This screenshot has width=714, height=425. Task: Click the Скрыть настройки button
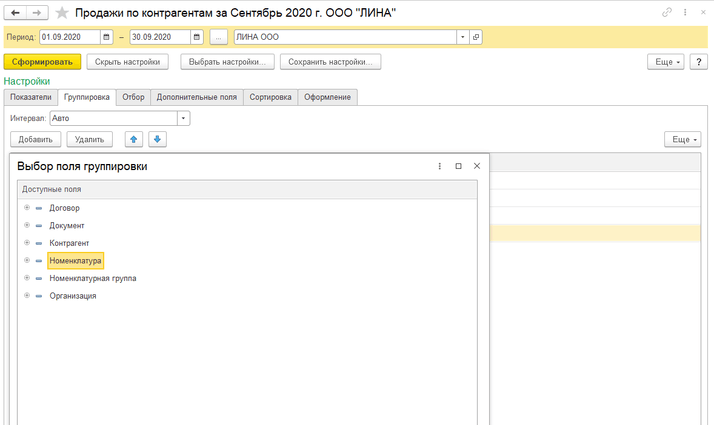click(x=129, y=62)
